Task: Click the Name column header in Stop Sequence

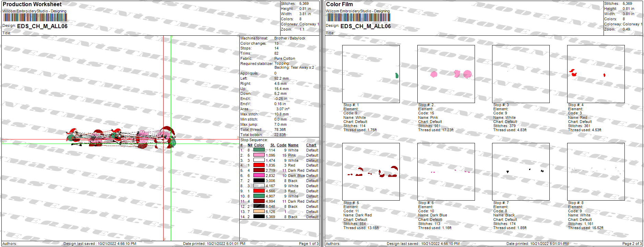Action: [x=293, y=145]
